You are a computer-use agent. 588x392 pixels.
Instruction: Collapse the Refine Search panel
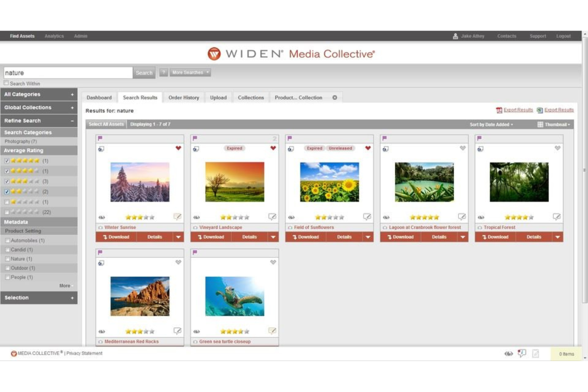(39, 121)
